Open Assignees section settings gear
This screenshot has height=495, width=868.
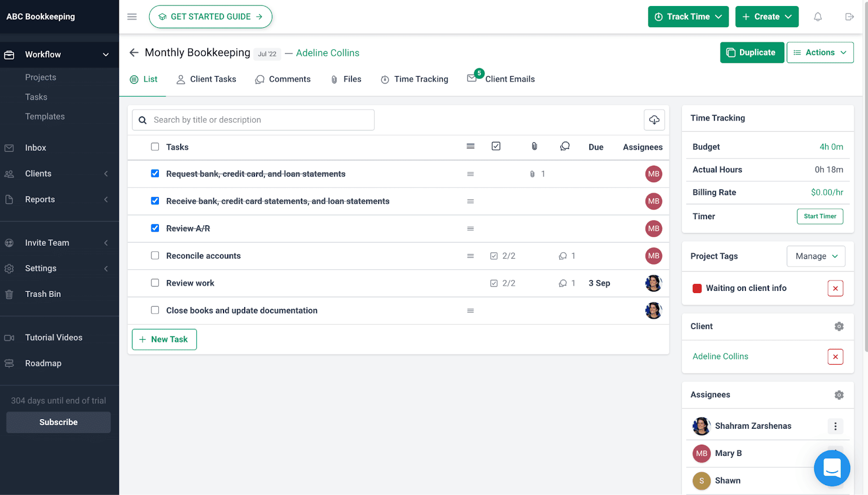(x=839, y=395)
